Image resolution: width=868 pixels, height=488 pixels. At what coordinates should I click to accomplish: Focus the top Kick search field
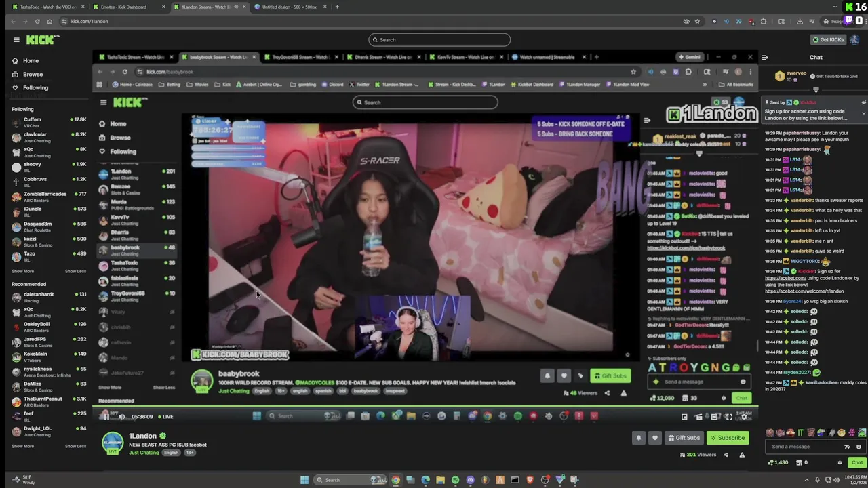tap(439, 39)
